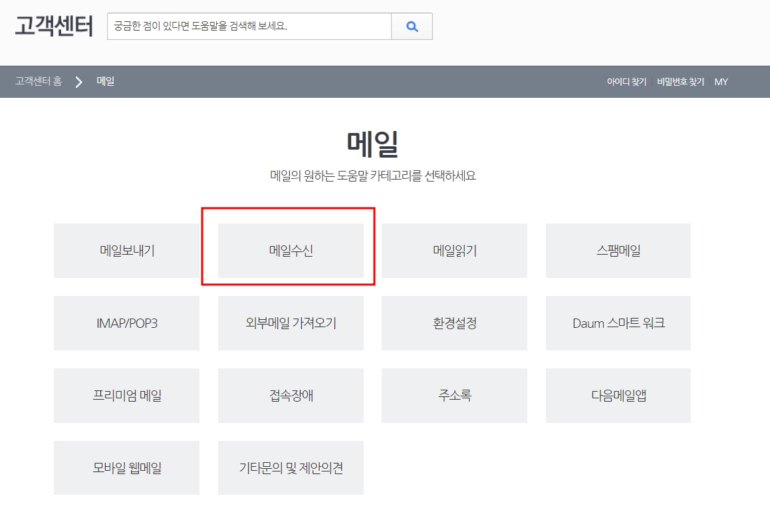This screenshot has height=532, width=770.
Task: Open the 접속장애 help category
Action: click(291, 396)
